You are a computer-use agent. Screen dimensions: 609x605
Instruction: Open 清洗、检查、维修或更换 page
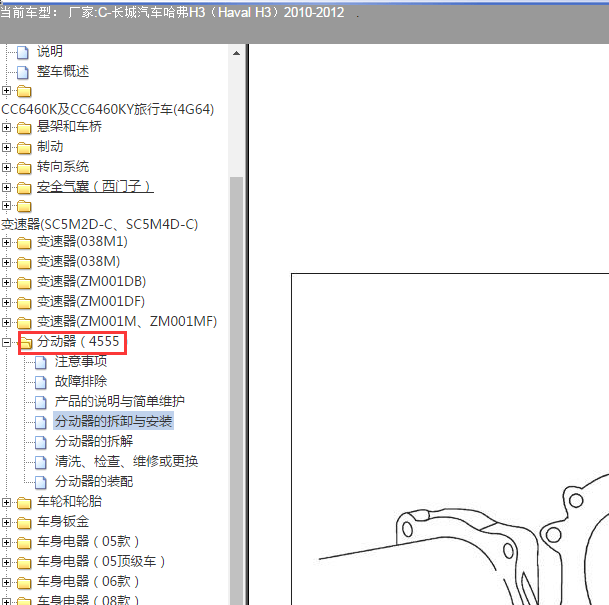(x=126, y=461)
